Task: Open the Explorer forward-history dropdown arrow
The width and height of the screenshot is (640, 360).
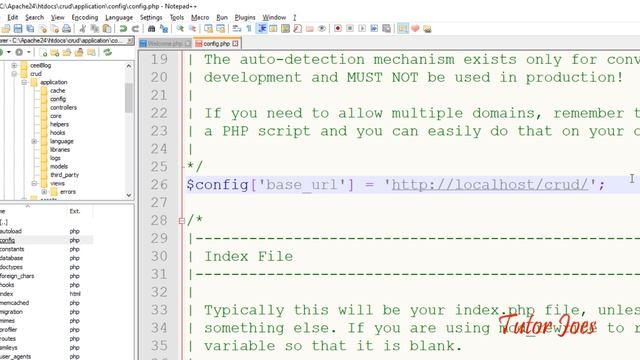Action: point(29,52)
